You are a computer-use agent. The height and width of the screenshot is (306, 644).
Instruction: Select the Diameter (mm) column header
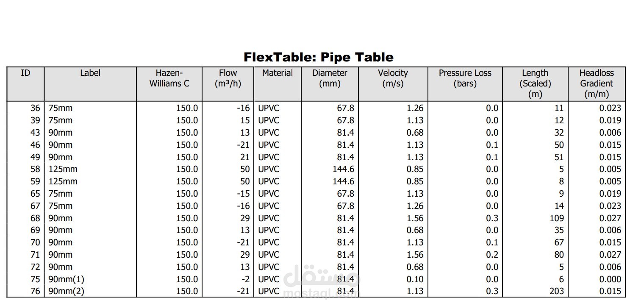(x=330, y=84)
